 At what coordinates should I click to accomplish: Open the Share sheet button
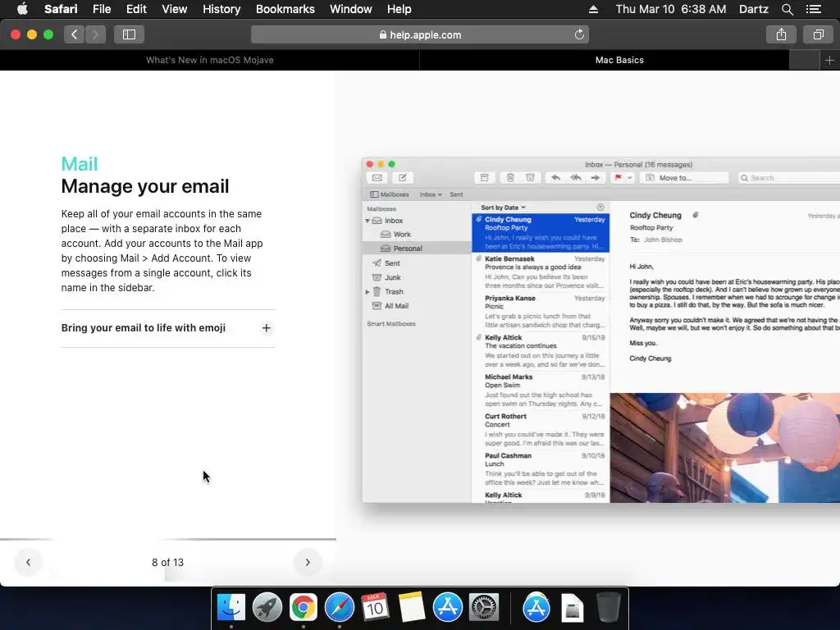click(781, 34)
